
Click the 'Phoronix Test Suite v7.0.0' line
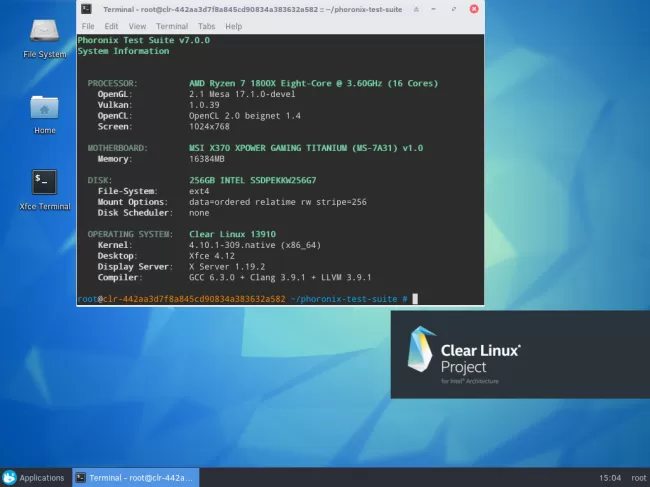coord(144,40)
